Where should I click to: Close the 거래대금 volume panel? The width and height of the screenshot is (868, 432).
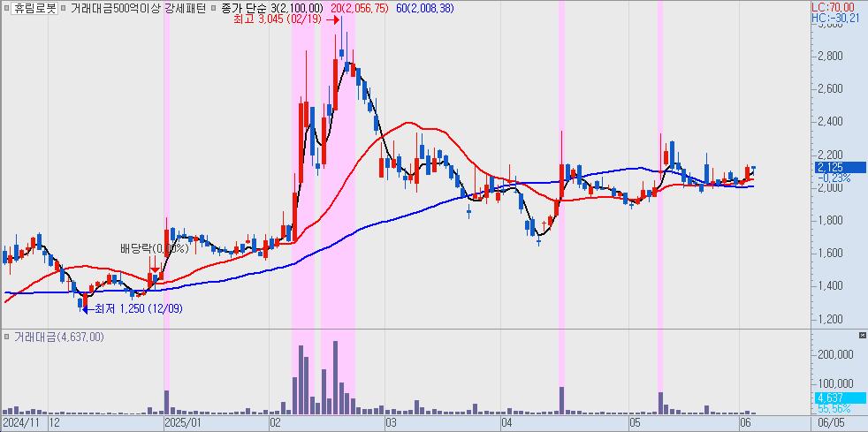862,335
